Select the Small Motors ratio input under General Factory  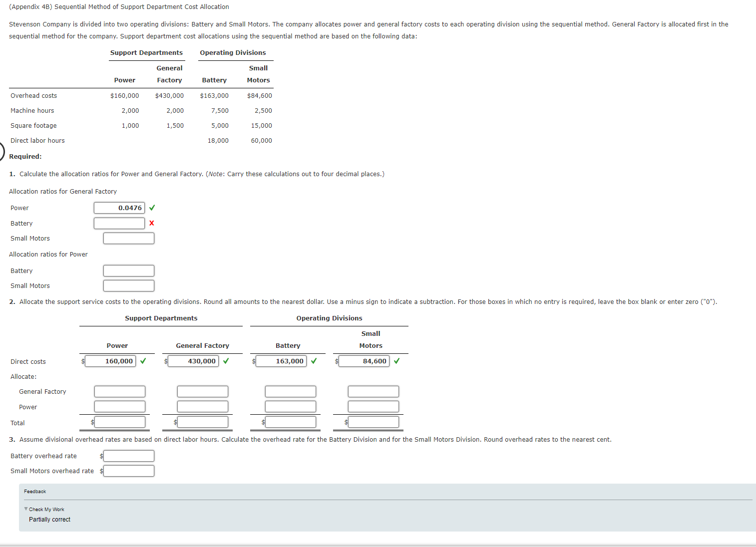(128, 238)
